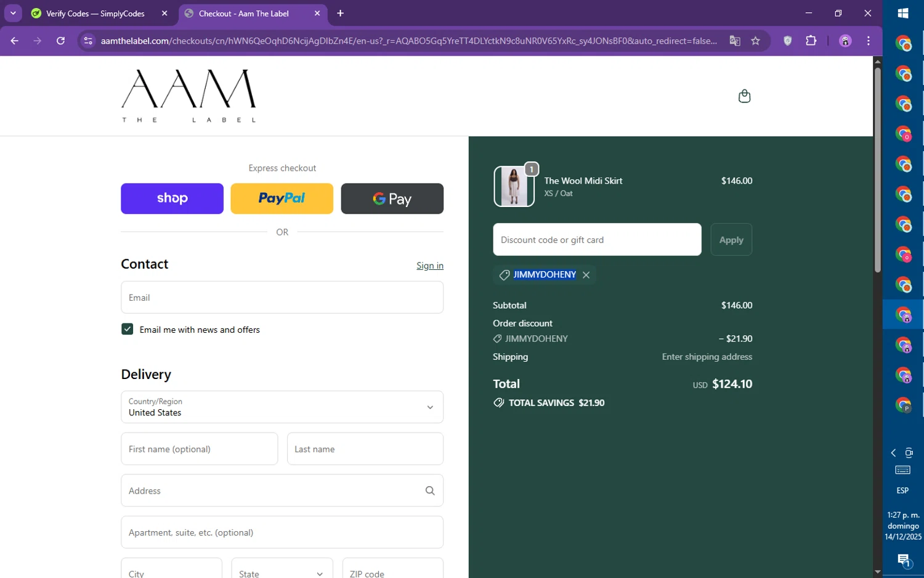Click the page vertical scrollbar thumb
This screenshot has height=578, width=924.
point(877,169)
